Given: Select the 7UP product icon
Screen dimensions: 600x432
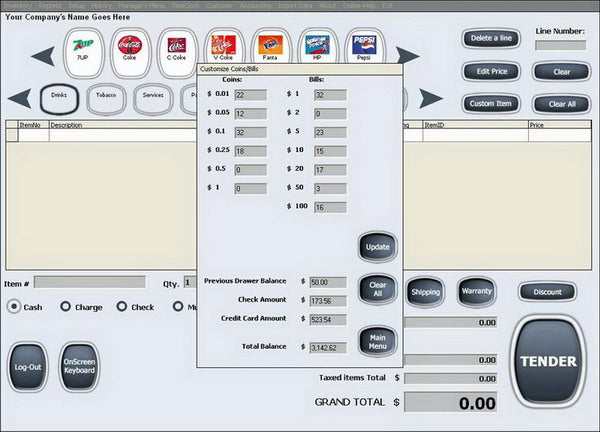Looking at the screenshot, I should (83, 53).
